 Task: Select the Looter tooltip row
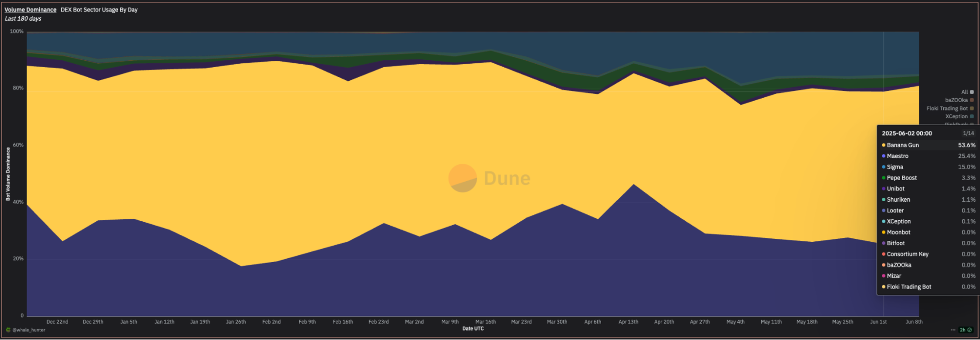(x=928, y=210)
